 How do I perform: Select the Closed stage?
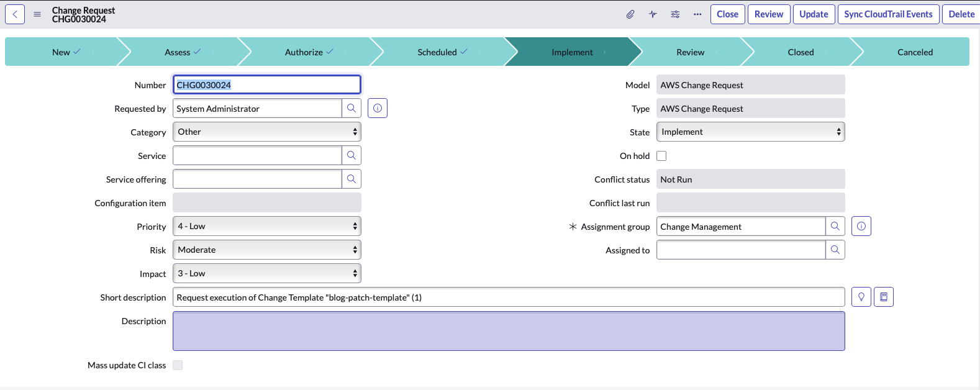click(x=801, y=52)
